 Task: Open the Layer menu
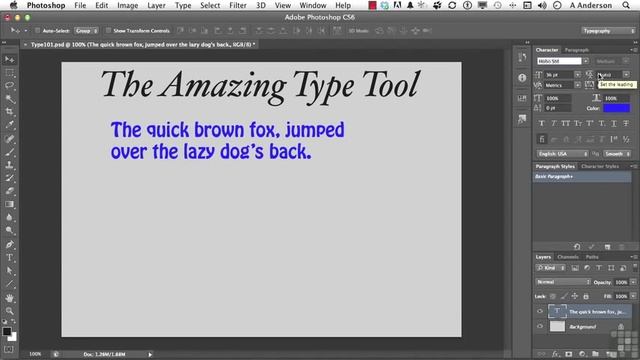coord(156,5)
